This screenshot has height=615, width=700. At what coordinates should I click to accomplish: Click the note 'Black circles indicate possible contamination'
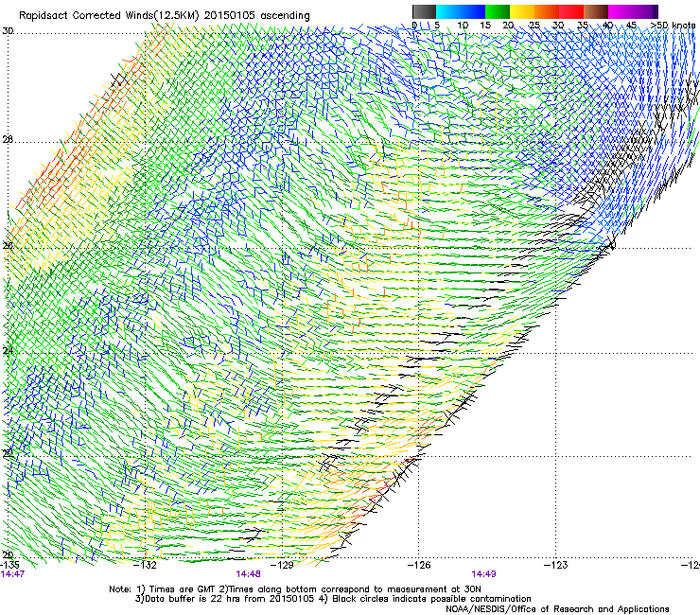pyautogui.click(x=431, y=599)
